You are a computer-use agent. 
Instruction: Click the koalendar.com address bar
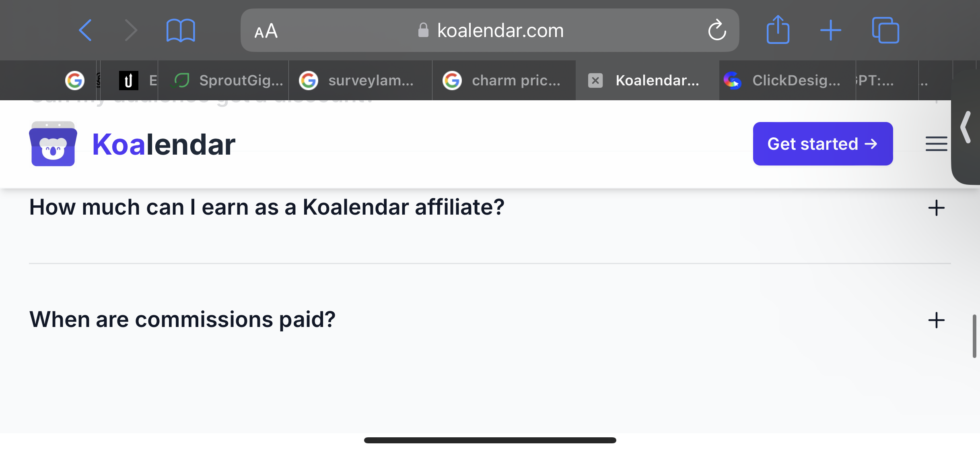490,30
